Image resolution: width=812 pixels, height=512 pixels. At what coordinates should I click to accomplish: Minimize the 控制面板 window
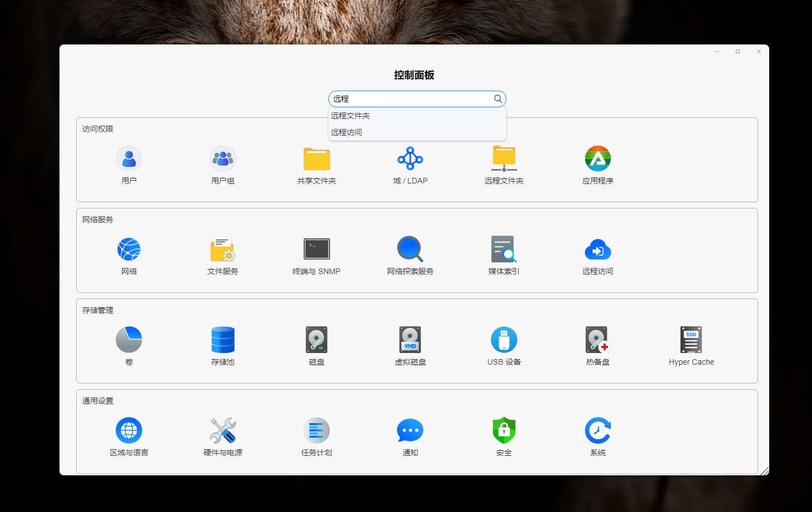(x=717, y=52)
